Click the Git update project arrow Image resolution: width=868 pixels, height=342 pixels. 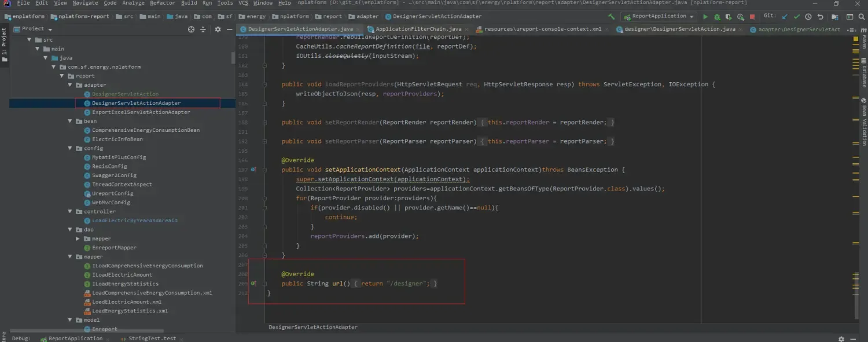coord(785,17)
